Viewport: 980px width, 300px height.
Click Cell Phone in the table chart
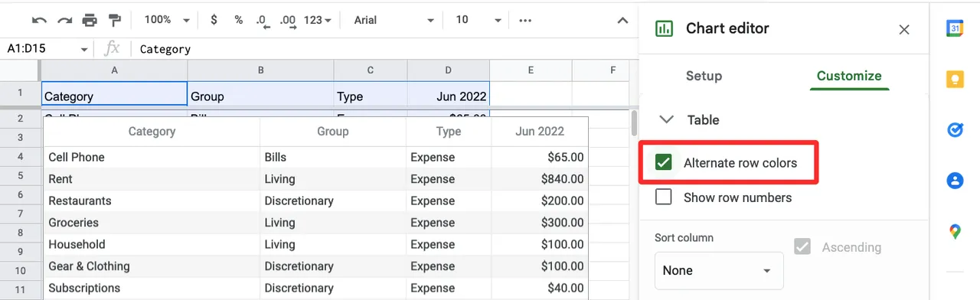pyautogui.click(x=77, y=157)
